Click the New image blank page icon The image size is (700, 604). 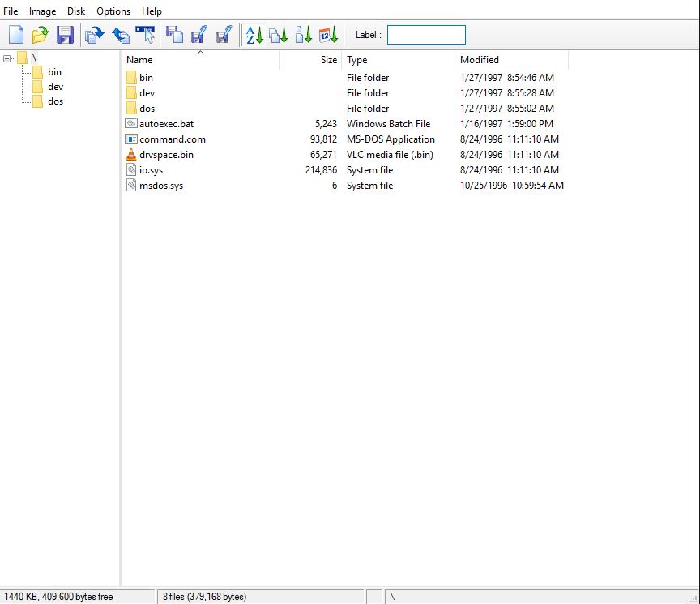(16, 35)
